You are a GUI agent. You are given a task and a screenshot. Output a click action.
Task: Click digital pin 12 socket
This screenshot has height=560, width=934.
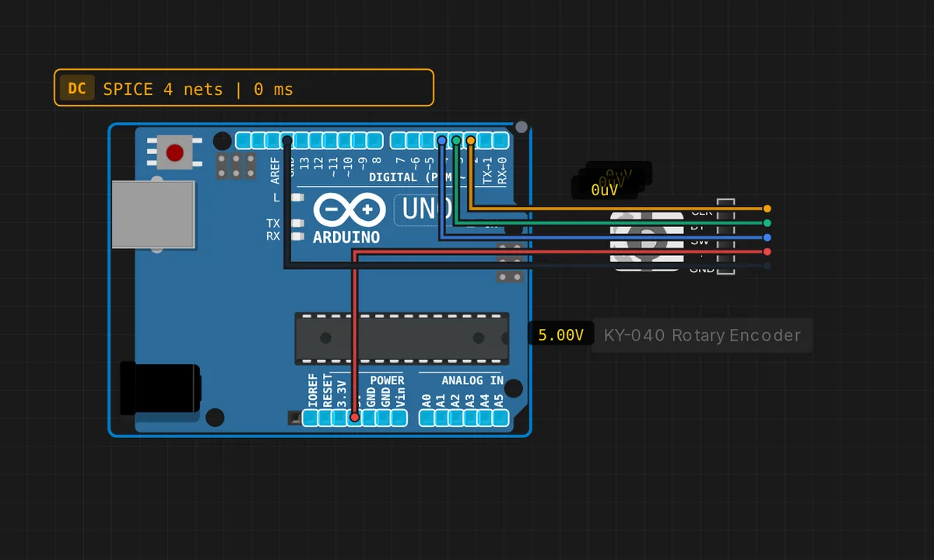pos(316,141)
